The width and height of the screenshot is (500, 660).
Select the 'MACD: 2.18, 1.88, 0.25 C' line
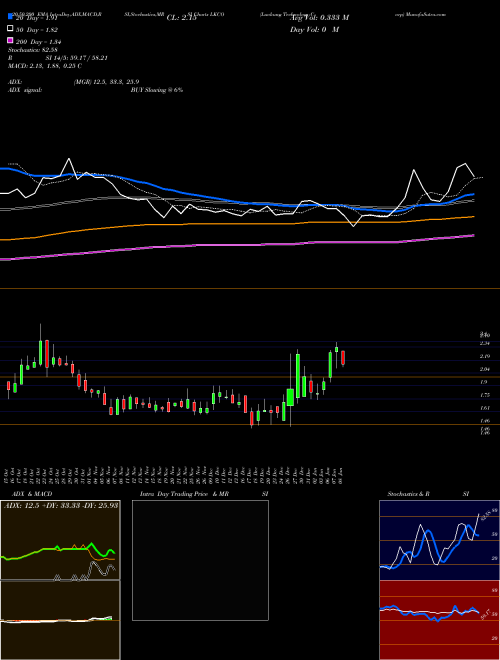tap(45, 66)
